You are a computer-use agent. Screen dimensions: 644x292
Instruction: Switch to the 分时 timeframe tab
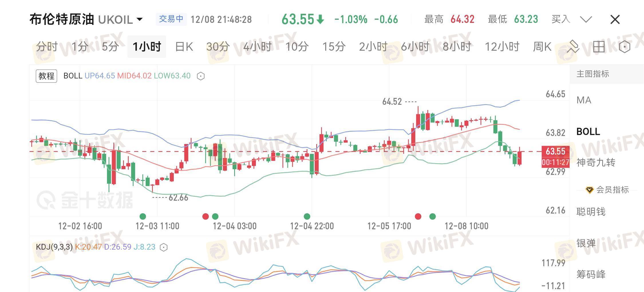47,46
